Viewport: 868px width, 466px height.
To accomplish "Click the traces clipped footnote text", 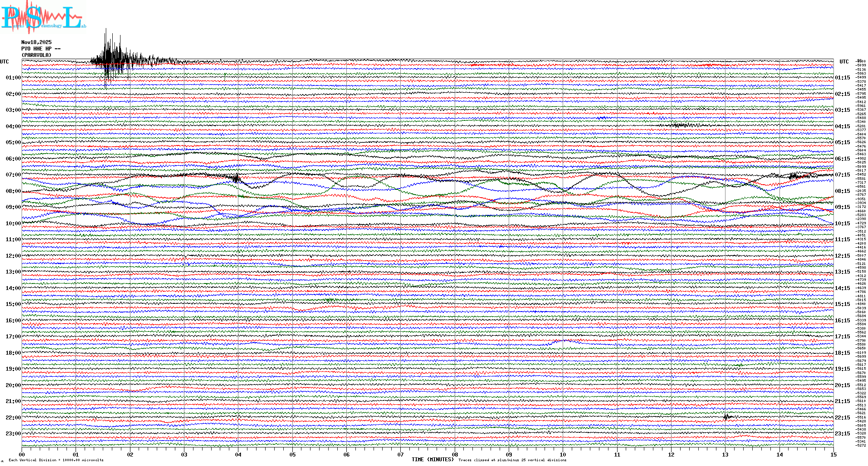I will [512, 460].
